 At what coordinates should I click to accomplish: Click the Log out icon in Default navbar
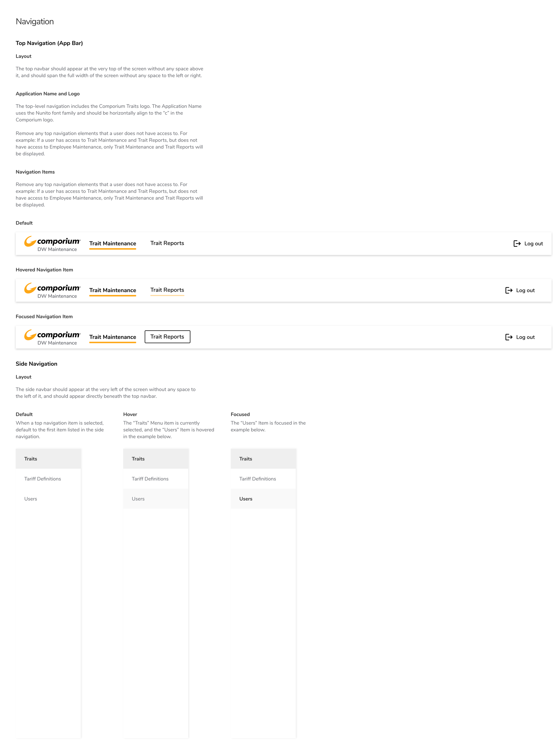pos(517,244)
